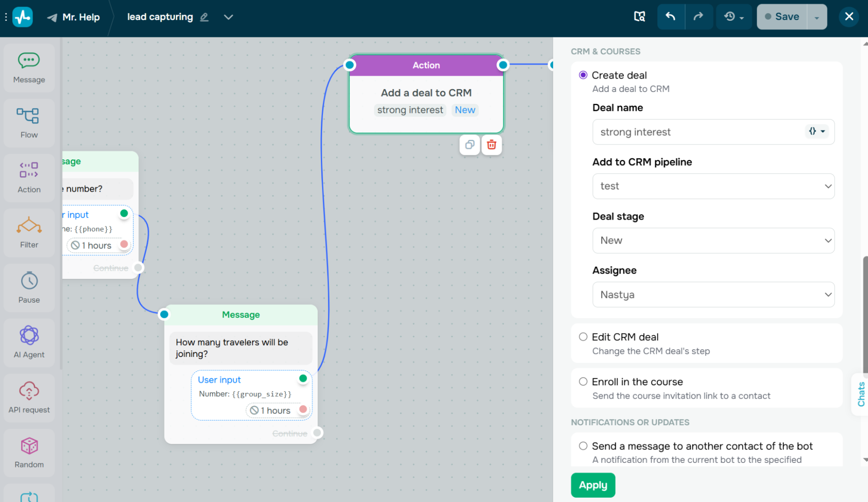Select the Message block tool
This screenshot has width=868, height=502.
(x=29, y=67)
